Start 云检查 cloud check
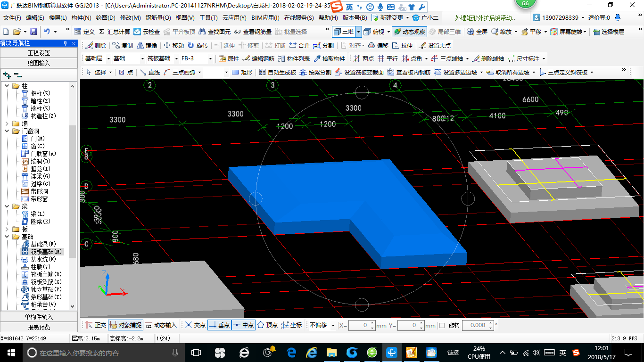Image resolution: width=644 pixels, height=362 pixels. click(x=147, y=32)
